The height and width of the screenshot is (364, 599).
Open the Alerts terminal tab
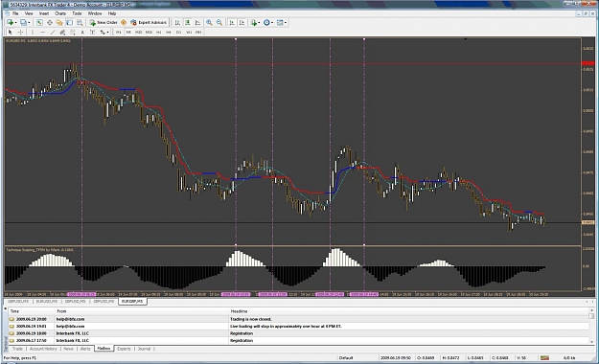coord(85,349)
